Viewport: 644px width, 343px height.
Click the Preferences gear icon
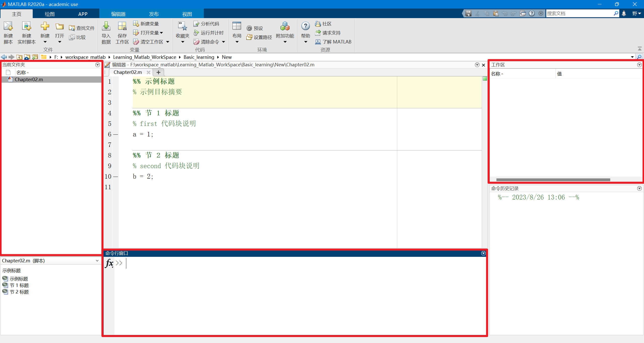[249, 28]
